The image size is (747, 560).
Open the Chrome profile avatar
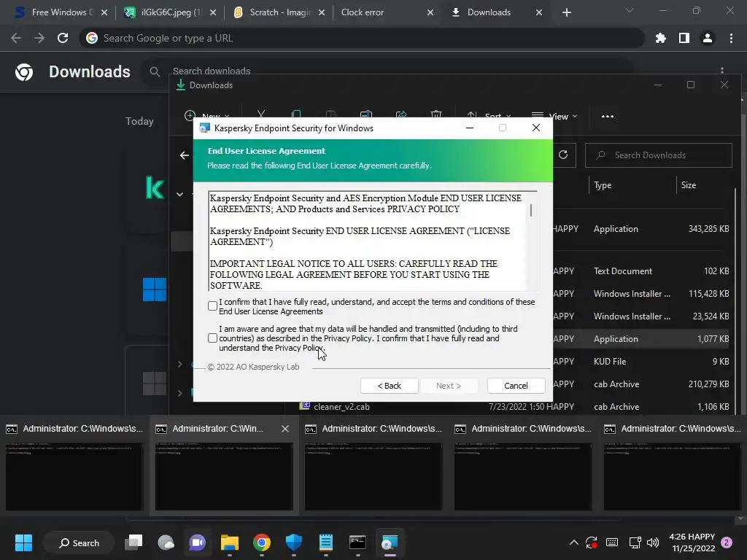(x=708, y=38)
